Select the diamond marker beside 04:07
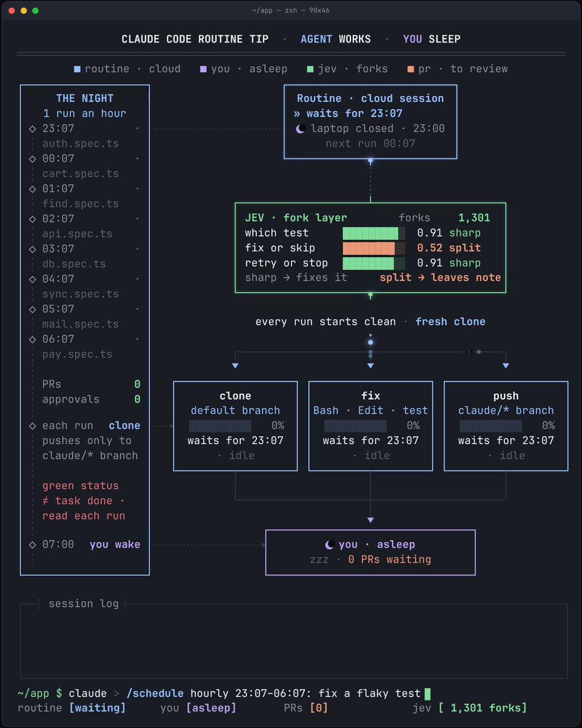 pos(32,279)
